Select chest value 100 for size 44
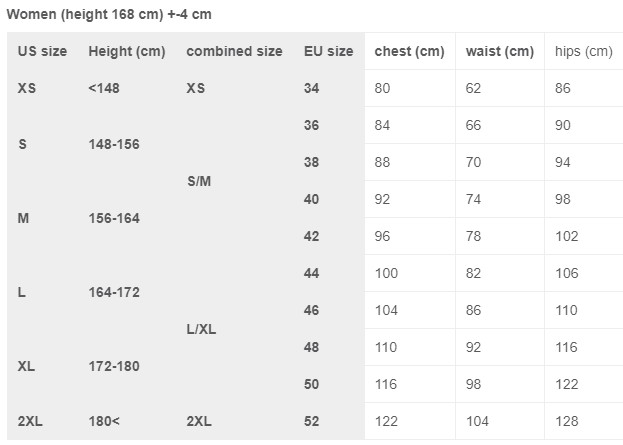The width and height of the screenshot is (623, 445). (386, 273)
